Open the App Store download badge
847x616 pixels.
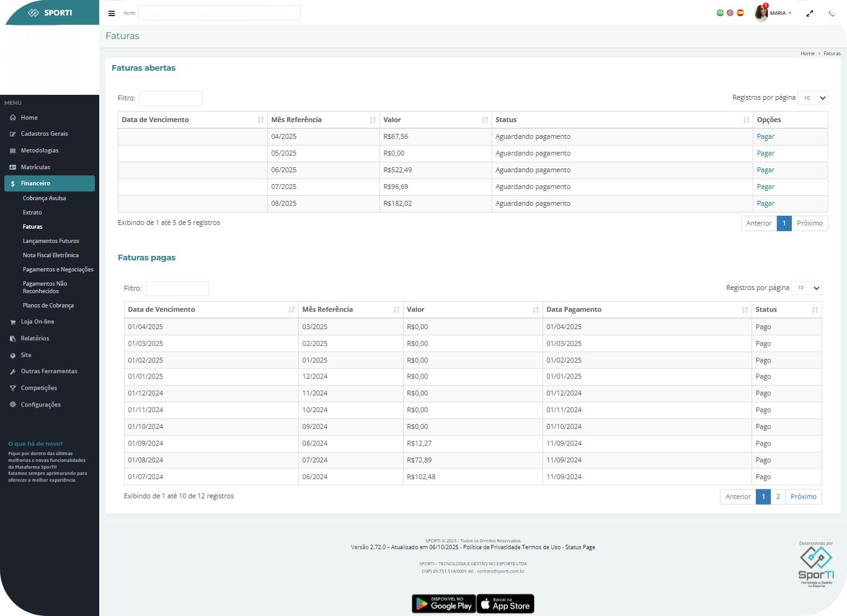(505, 604)
